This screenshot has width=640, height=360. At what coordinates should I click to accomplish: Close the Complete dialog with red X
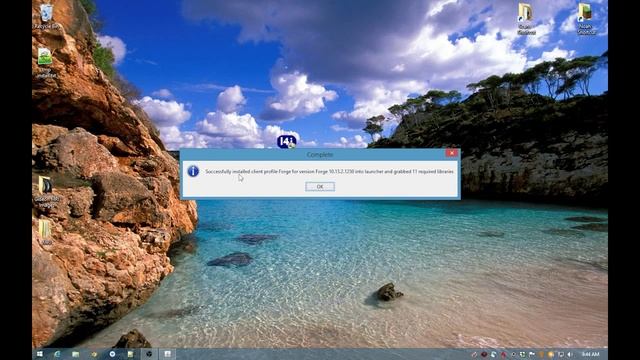pos(451,153)
